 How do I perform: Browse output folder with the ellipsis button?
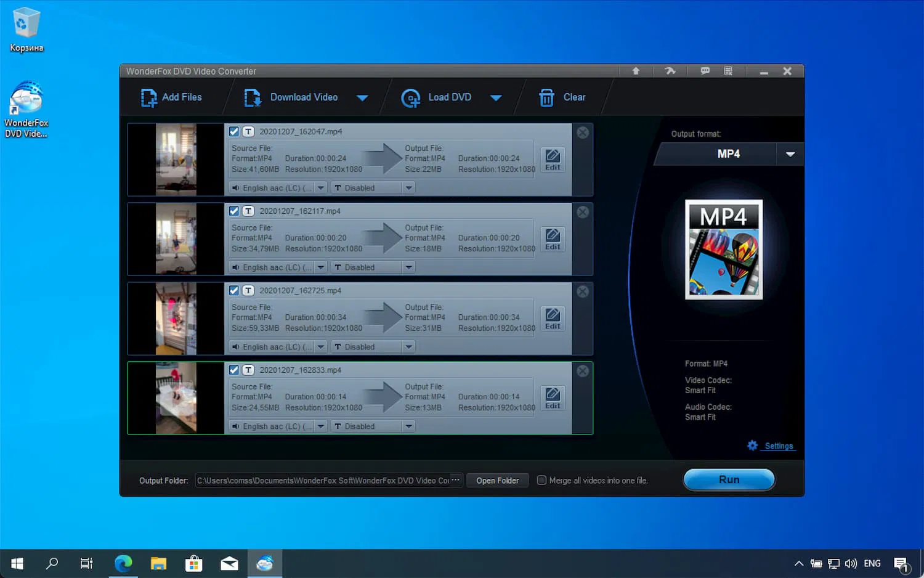tap(455, 480)
